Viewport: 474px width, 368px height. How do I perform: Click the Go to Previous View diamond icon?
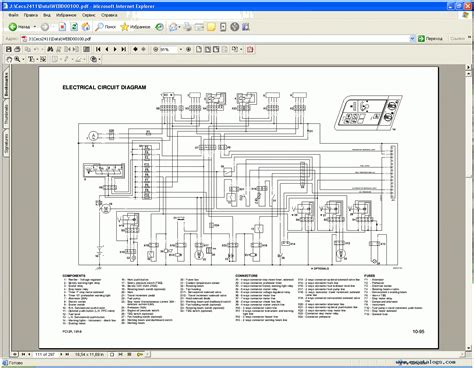[x=135, y=49]
